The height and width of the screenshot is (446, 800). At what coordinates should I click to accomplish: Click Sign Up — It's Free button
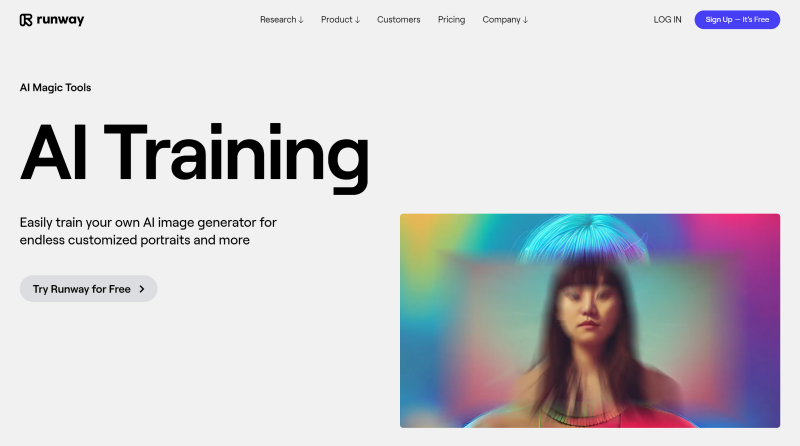click(737, 19)
